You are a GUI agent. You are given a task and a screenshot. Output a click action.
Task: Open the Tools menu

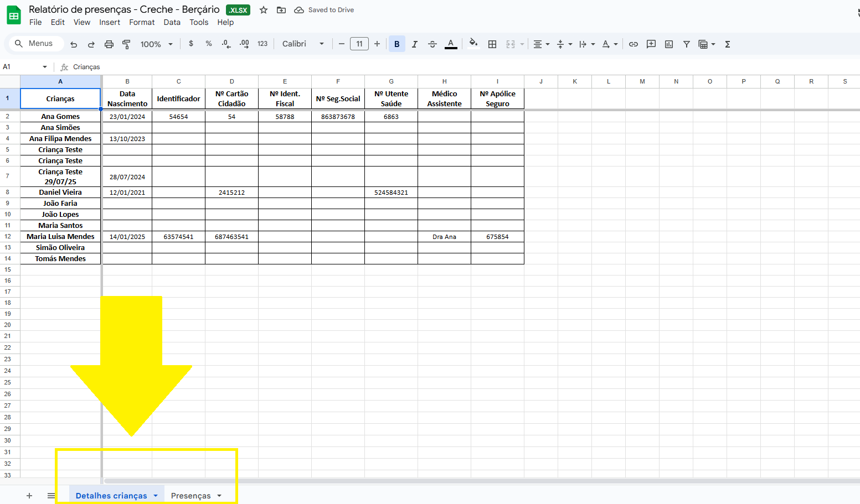[199, 22]
